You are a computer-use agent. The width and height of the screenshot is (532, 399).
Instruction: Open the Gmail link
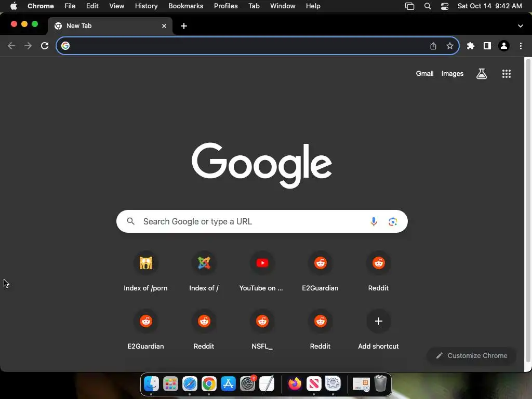point(425,74)
